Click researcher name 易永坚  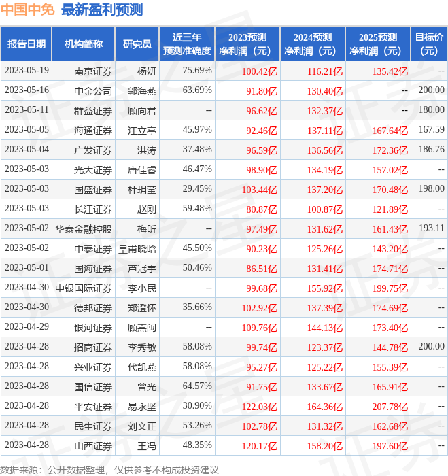point(142,407)
